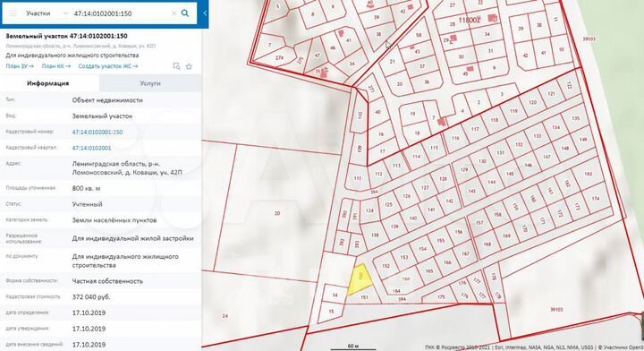Open the hamburger menu in the search bar

(x=13, y=13)
